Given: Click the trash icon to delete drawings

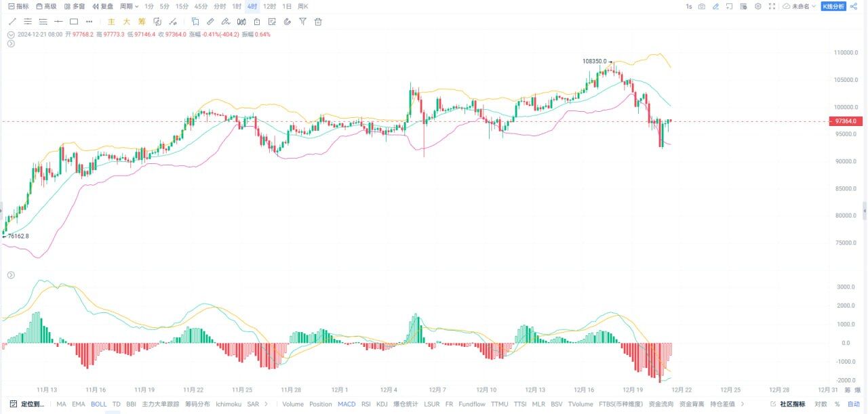Looking at the screenshot, I should [318, 22].
